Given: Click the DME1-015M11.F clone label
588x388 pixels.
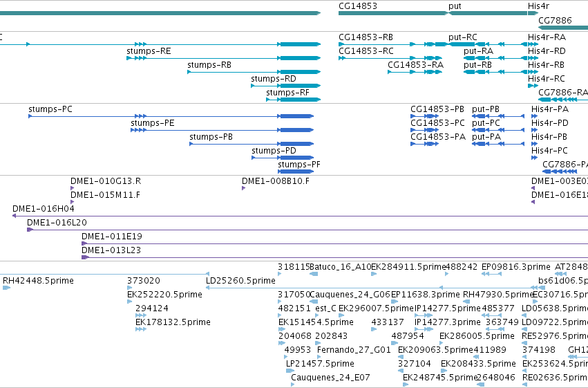Looking at the screenshot, I should click(106, 195).
